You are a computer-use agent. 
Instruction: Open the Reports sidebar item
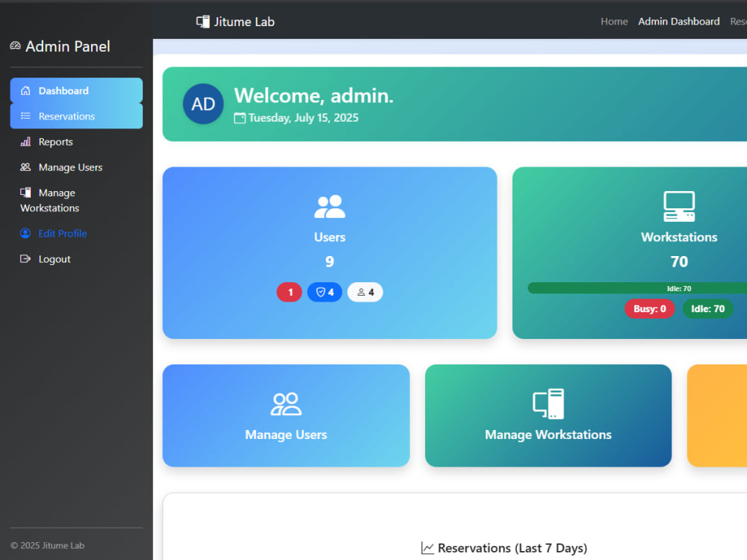[x=76, y=142]
